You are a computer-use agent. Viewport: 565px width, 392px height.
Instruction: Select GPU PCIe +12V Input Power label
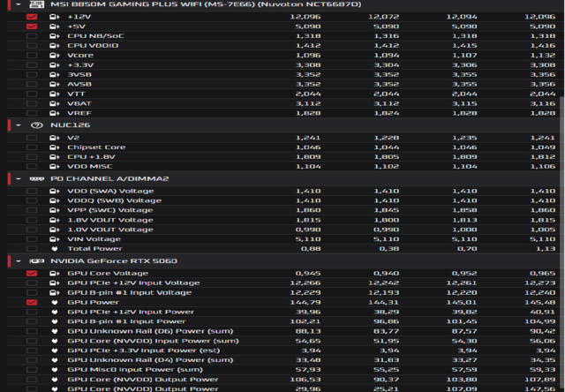[131, 312]
